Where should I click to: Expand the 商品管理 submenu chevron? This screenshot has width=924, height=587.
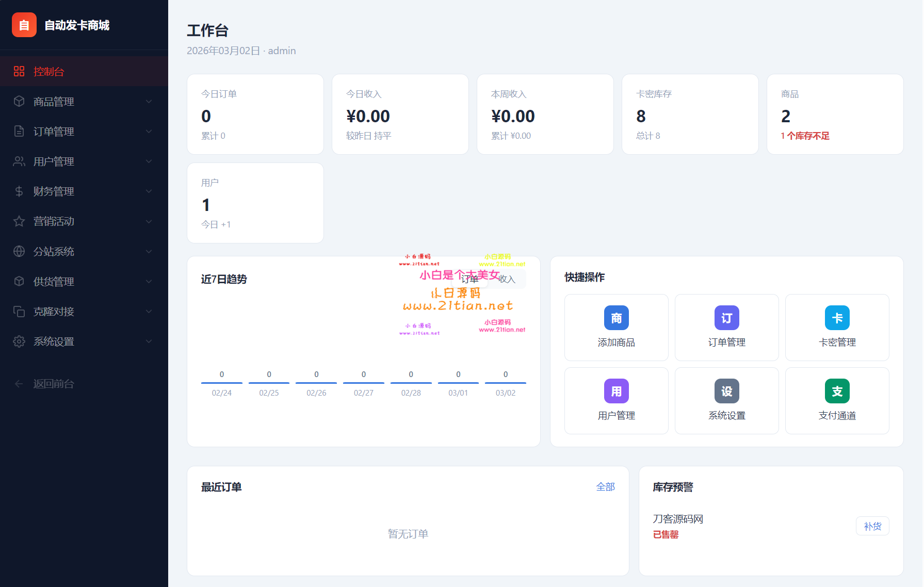(149, 102)
